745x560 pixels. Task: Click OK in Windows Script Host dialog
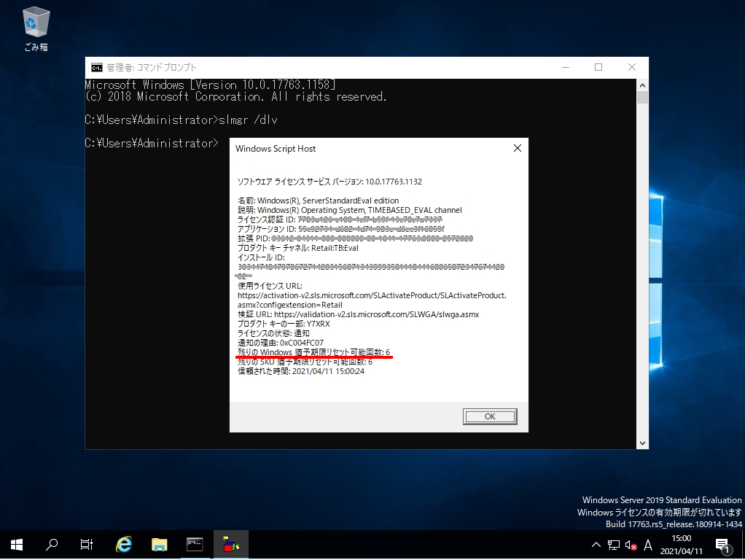(490, 416)
